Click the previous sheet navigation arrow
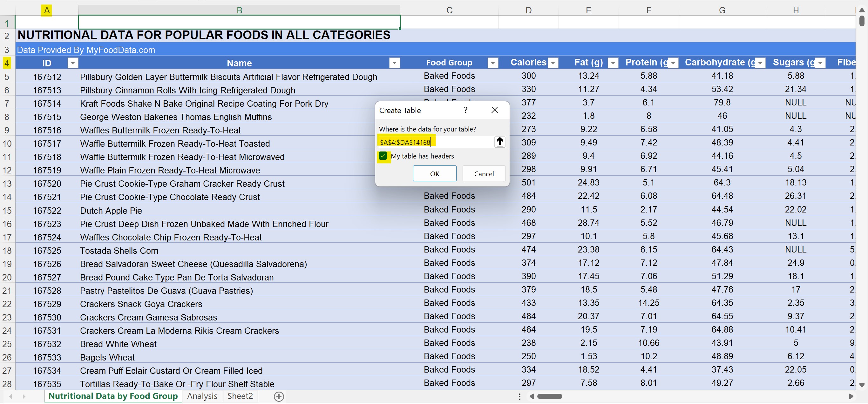This screenshot has height=404, width=868. tap(11, 397)
